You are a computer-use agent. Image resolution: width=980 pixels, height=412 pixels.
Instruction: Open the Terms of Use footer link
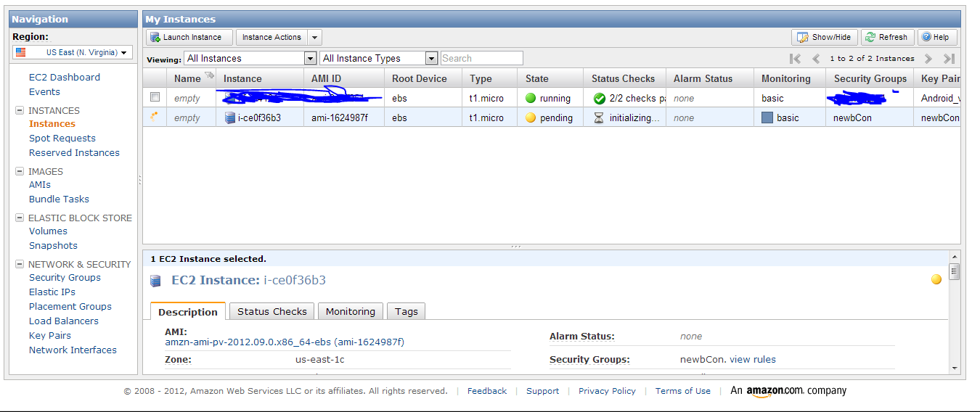683,390
